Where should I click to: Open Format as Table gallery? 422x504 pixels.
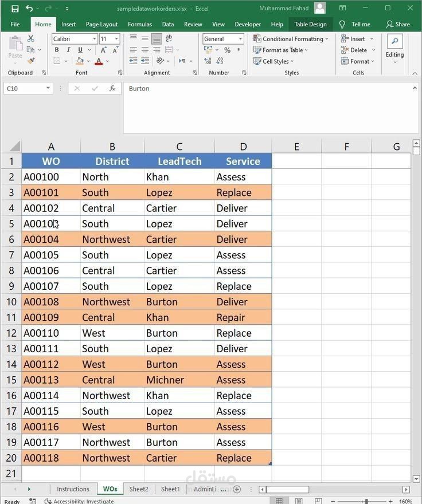coord(281,50)
